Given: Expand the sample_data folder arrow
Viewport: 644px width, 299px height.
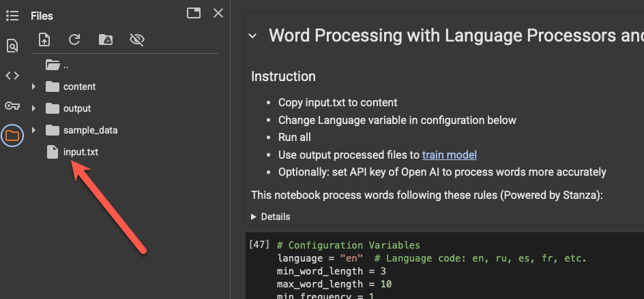Looking at the screenshot, I should coord(33,130).
